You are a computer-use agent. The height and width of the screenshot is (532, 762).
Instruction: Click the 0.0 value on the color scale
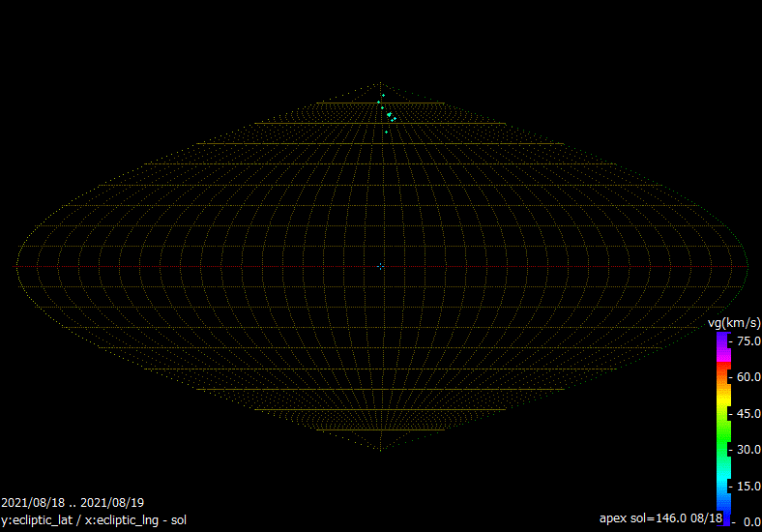(751, 521)
